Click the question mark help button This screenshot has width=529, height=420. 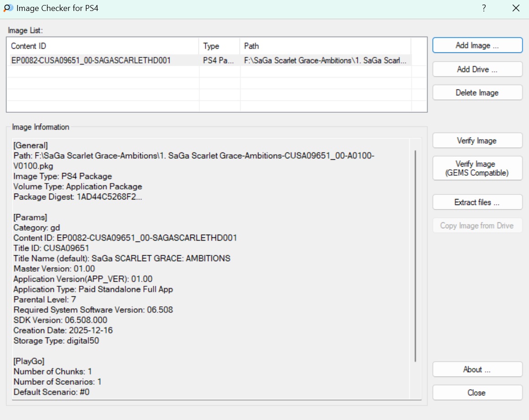[x=484, y=8]
